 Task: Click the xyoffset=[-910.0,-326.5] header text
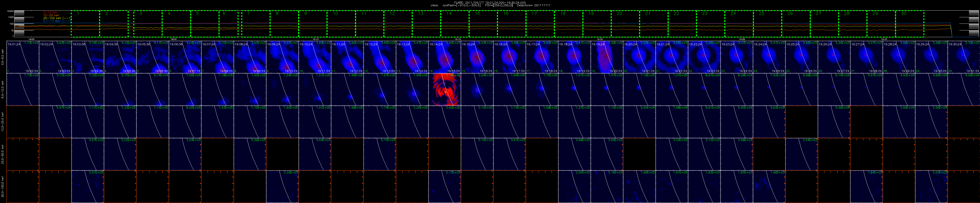(461, 5)
